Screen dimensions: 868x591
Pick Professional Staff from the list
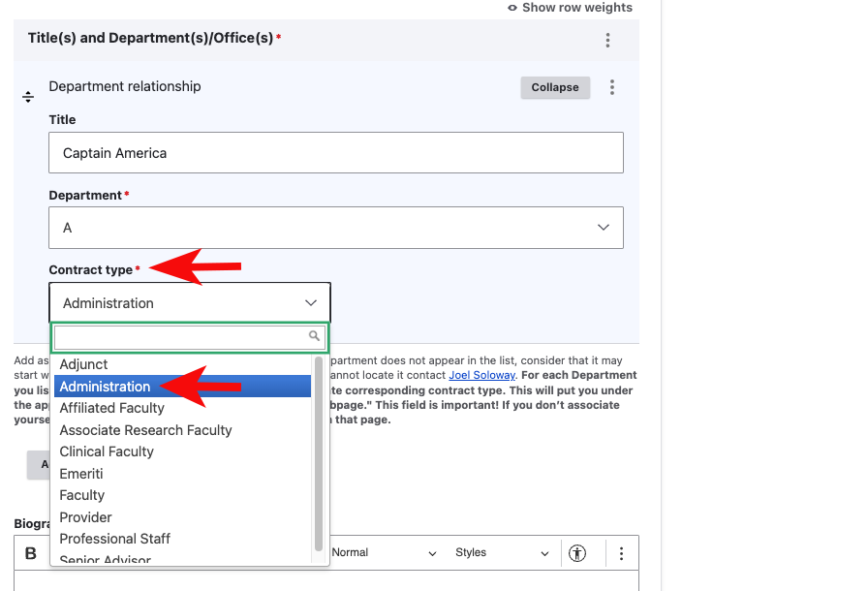(182, 539)
